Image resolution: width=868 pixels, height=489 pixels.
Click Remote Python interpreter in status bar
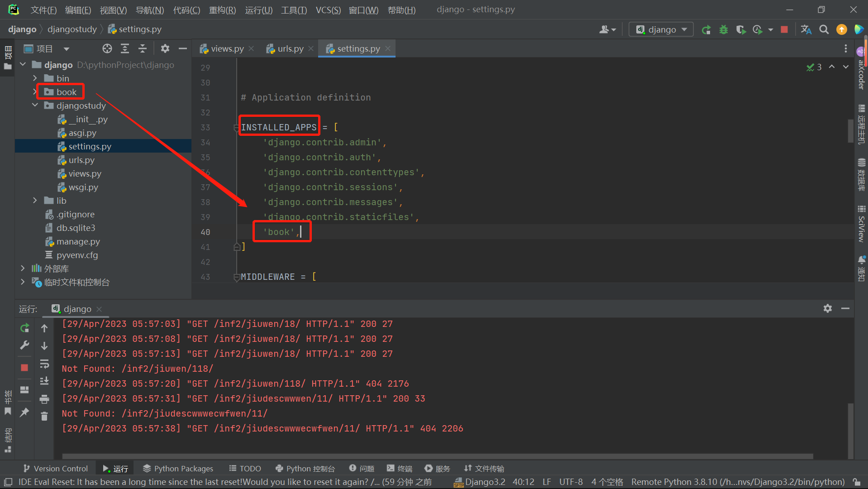point(738,482)
